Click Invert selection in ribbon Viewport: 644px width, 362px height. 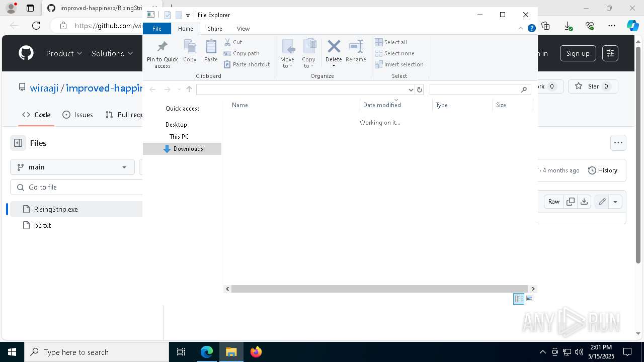coord(399,64)
